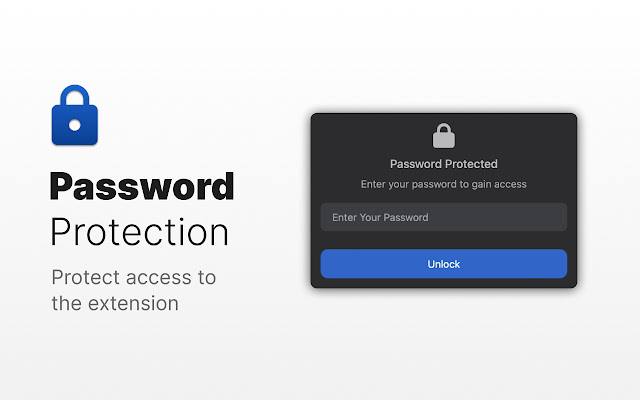
Task: Click the Password Protected dialog title
Action: coord(443,163)
